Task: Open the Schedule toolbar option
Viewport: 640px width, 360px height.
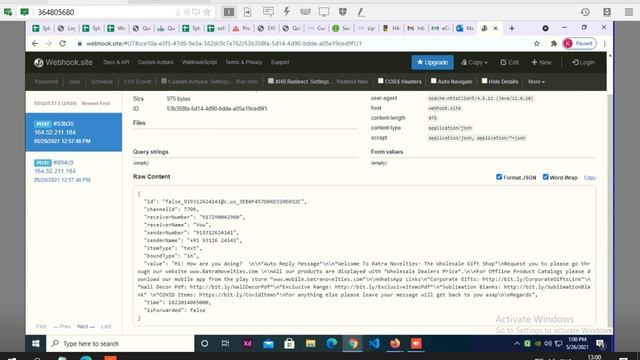Action: 102,82
